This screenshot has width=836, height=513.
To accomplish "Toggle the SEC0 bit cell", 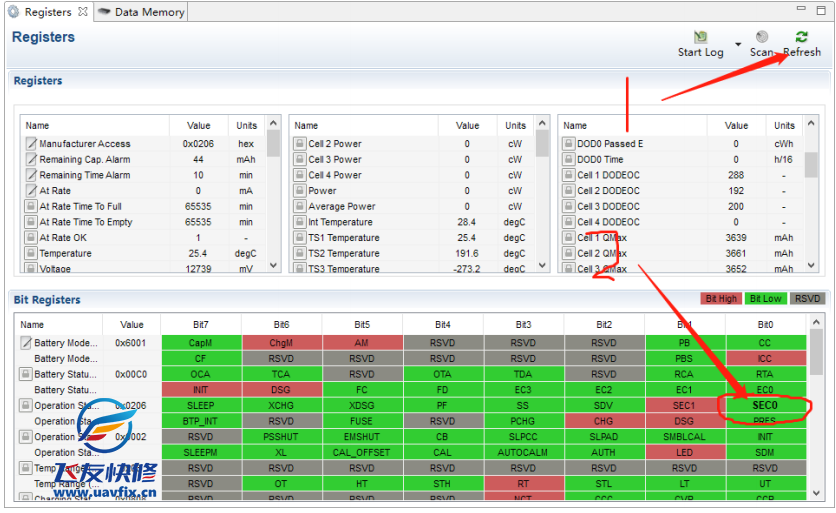I will click(765, 406).
